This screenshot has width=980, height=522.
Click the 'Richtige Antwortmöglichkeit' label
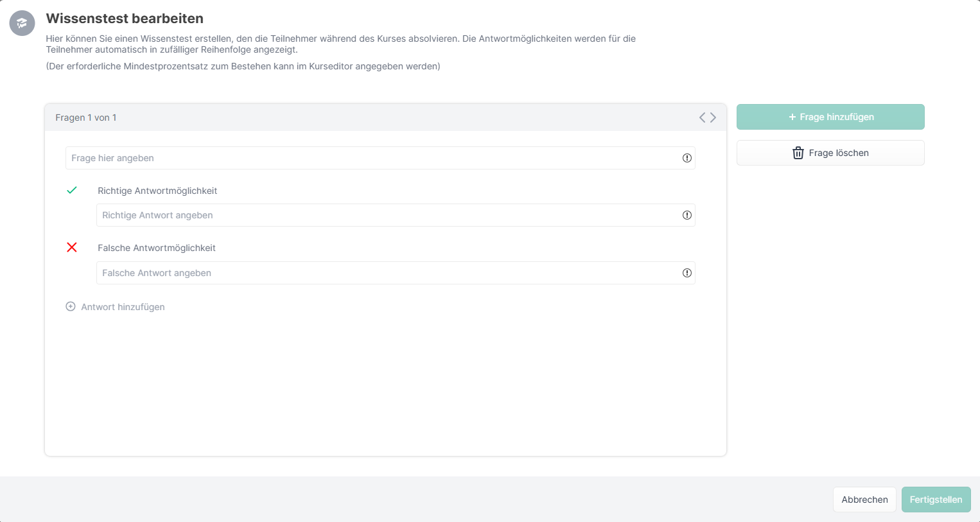[157, 191]
